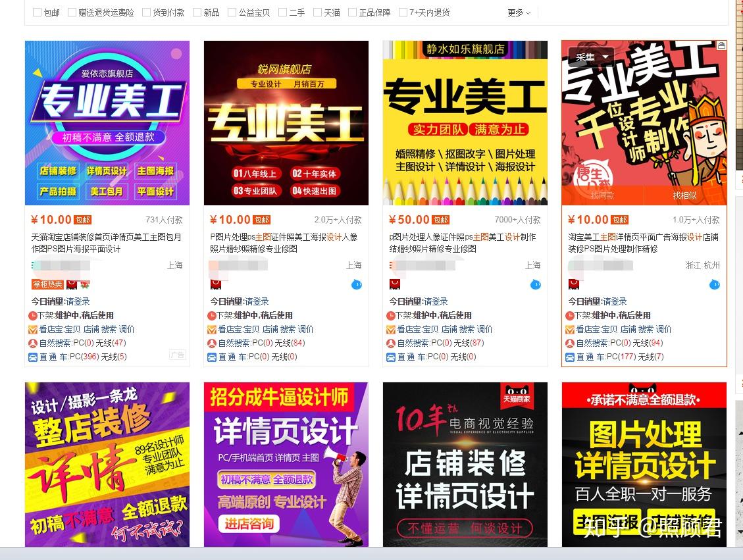Screen dimensions: 743x560
Task: Enable the 天猫 filter checkbox
Action: pyautogui.click(x=317, y=13)
